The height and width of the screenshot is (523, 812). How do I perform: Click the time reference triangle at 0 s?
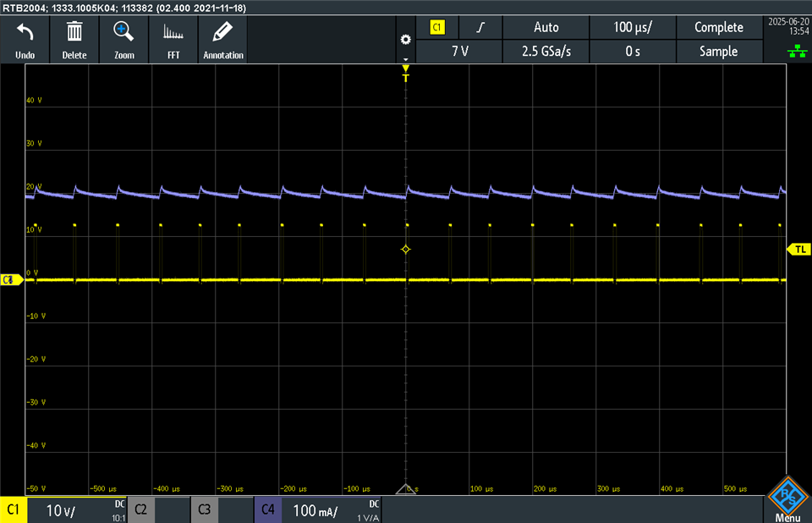point(405,489)
